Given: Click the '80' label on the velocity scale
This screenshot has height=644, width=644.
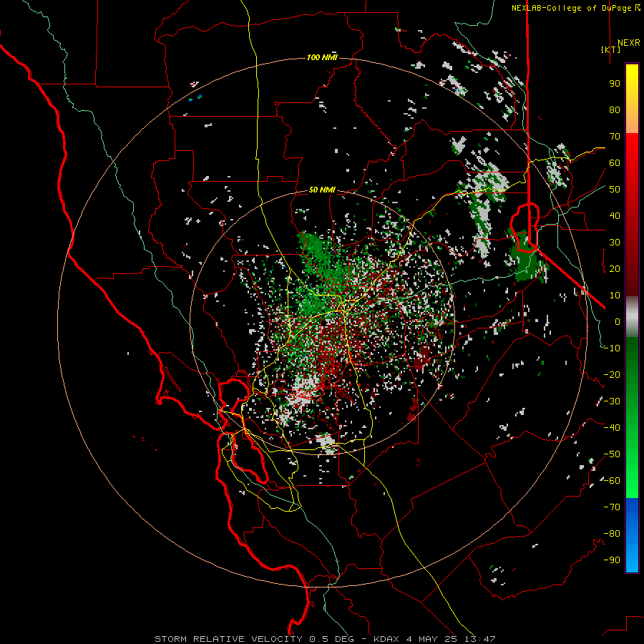Looking at the screenshot, I should point(615,109).
